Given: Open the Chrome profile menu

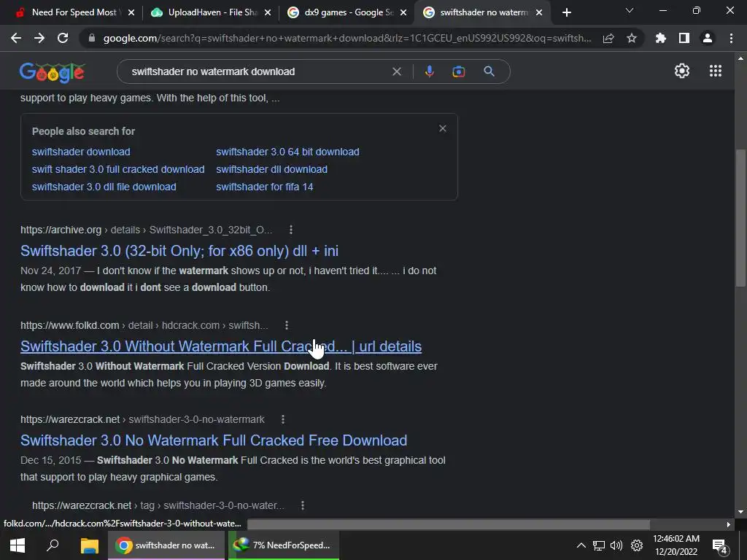Looking at the screenshot, I should click(x=708, y=38).
